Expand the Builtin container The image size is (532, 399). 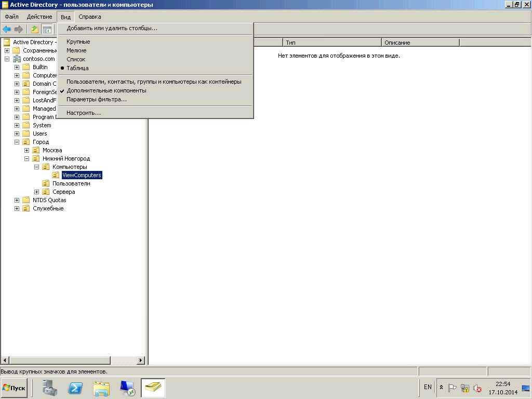tap(17, 67)
